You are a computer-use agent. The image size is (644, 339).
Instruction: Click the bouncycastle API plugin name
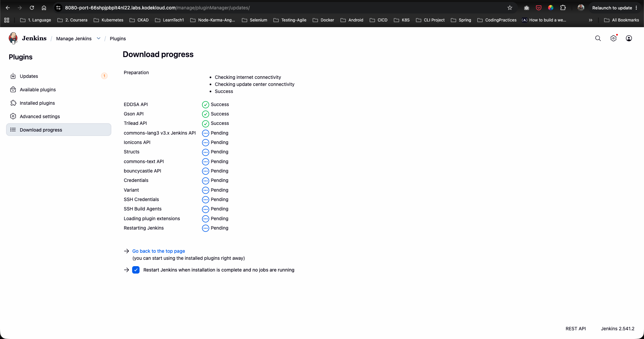pyautogui.click(x=143, y=171)
